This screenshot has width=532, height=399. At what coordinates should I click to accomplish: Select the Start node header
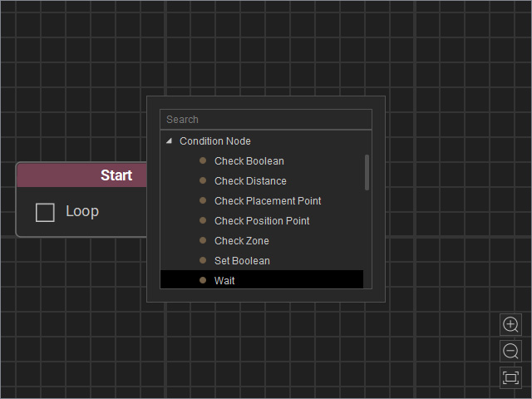[82, 175]
